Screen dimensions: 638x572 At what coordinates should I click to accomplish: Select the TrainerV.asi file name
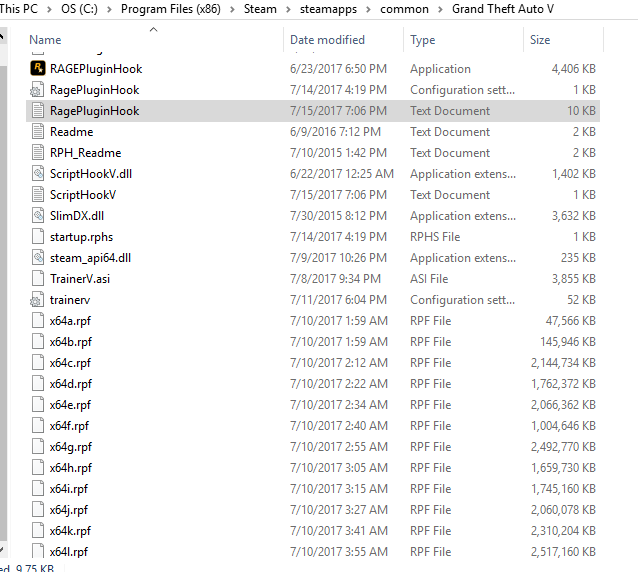pyautogui.click(x=80, y=279)
